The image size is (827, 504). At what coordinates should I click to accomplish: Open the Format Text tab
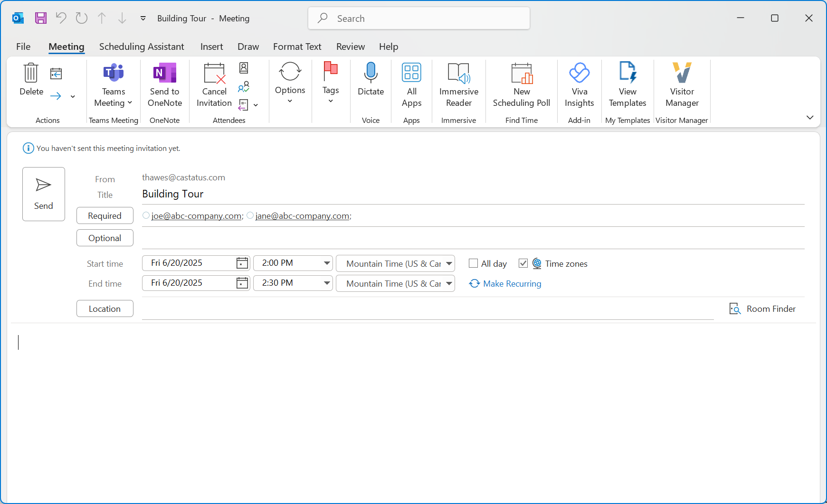297,47
